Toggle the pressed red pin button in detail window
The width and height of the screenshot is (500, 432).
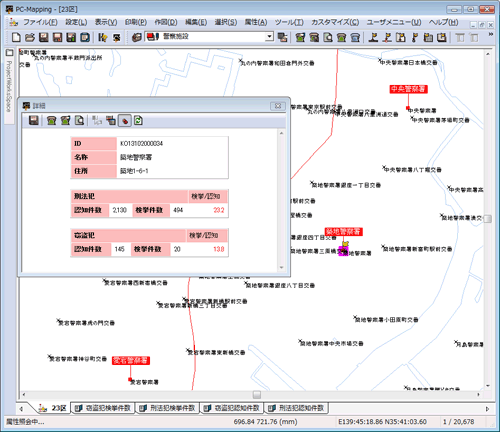(x=125, y=120)
